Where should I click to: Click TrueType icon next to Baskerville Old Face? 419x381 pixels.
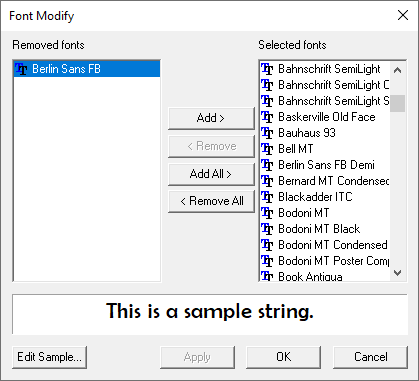tap(267, 117)
